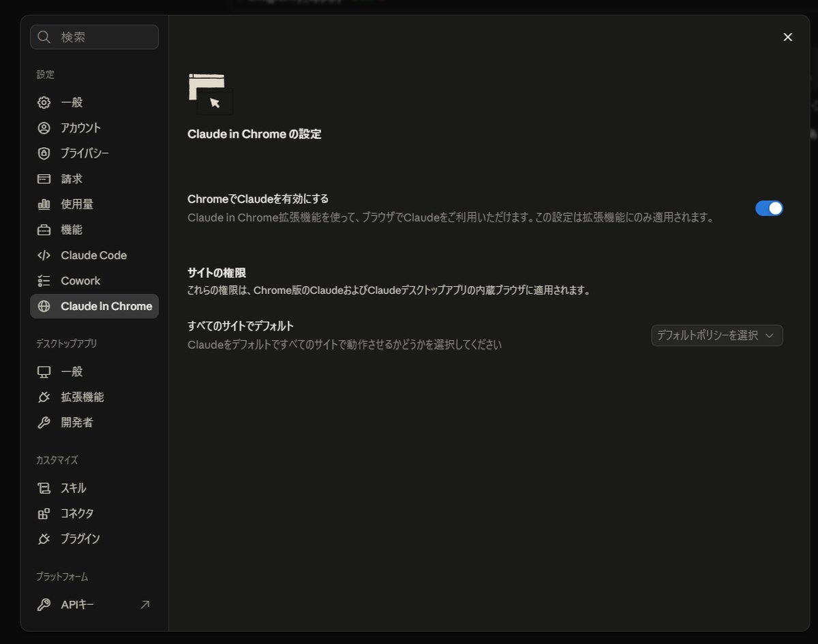Open the 請求 billing page
The height and width of the screenshot is (644, 818).
[x=94, y=179]
